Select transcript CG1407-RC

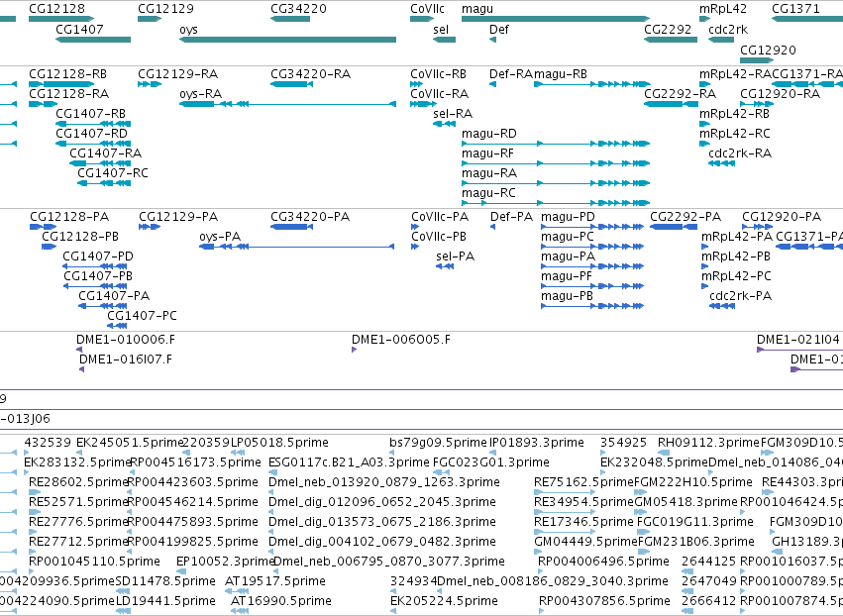[113, 173]
